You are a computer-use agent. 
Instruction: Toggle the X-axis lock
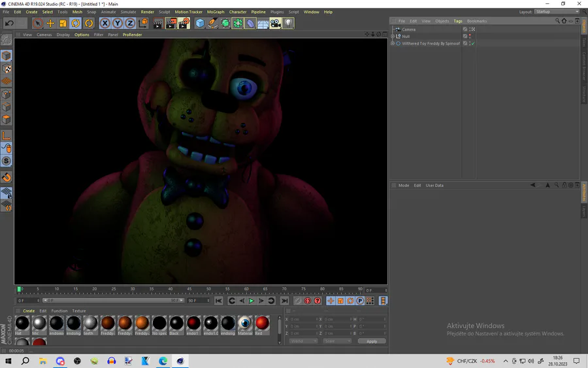coord(105,24)
